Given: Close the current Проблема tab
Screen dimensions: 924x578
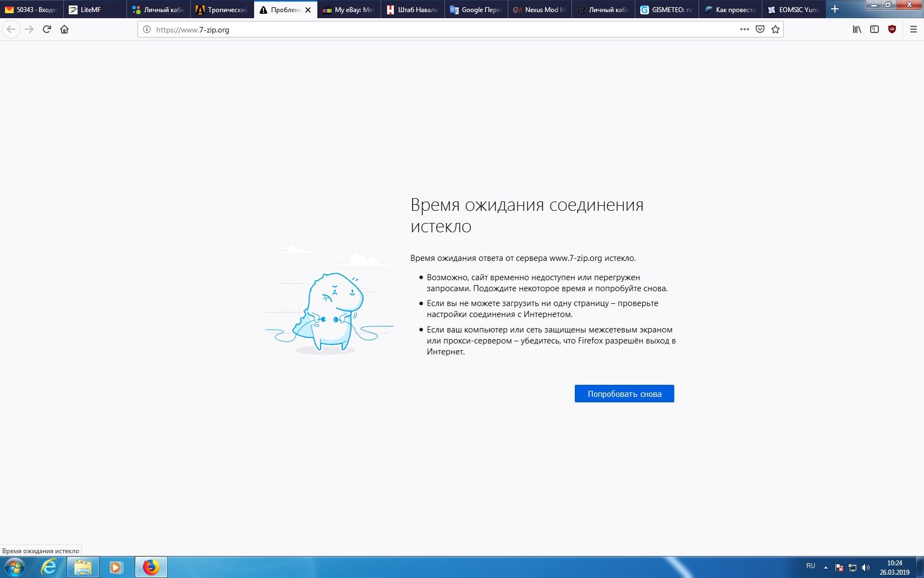Looking at the screenshot, I should [308, 10].
